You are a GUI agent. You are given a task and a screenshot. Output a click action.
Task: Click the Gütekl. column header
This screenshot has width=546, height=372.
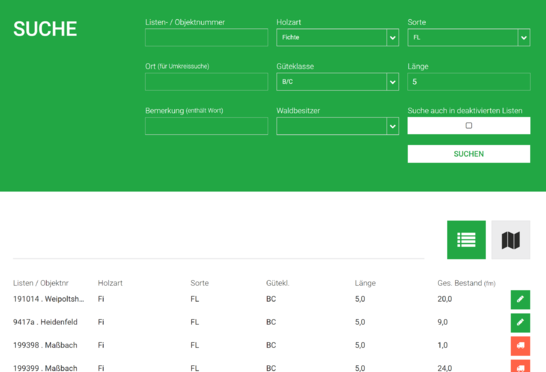click(278, 283)
